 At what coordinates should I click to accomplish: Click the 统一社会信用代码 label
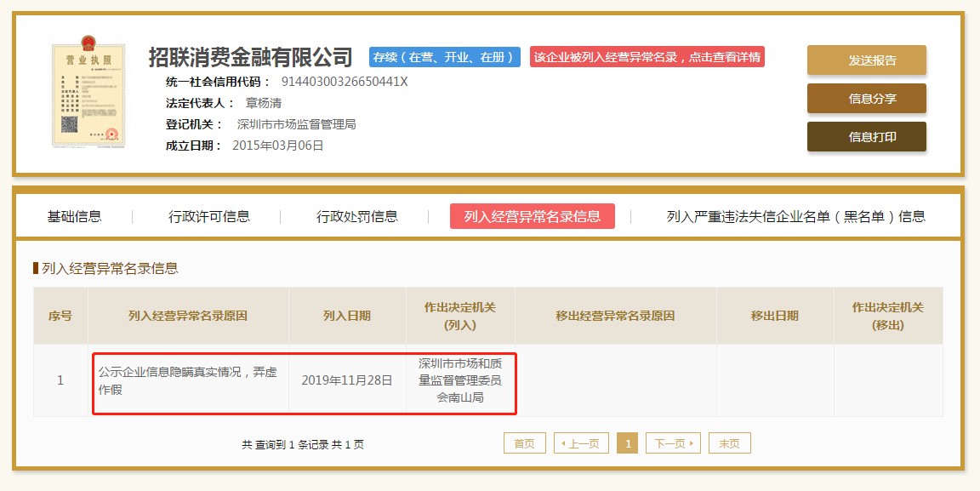(219, 82)
